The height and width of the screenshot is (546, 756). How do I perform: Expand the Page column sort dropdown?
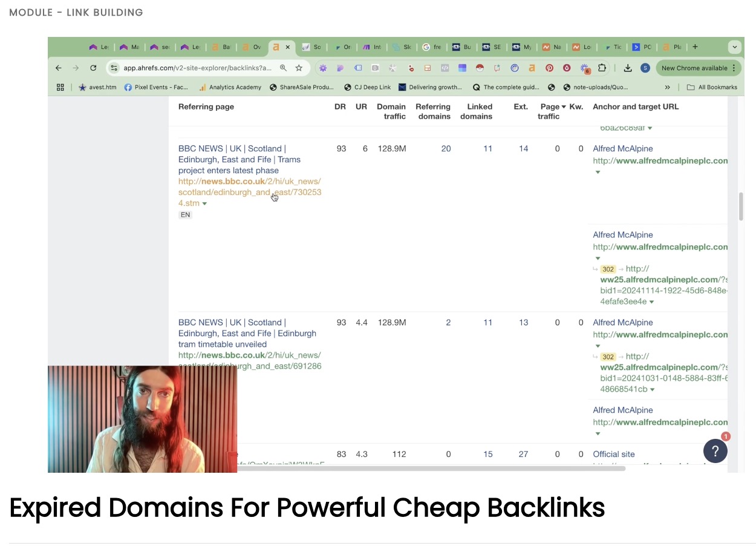tap(564, 106)
